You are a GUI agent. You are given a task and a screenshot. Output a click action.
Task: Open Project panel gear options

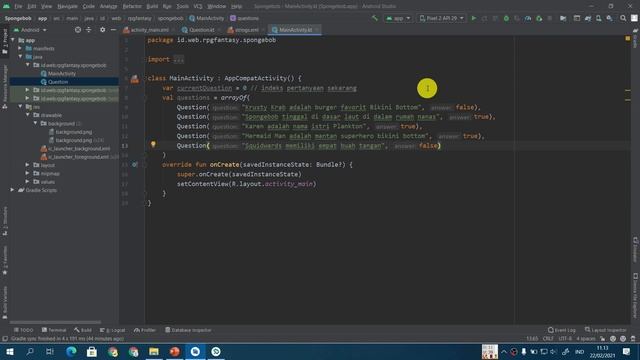[x=102, y=30]
